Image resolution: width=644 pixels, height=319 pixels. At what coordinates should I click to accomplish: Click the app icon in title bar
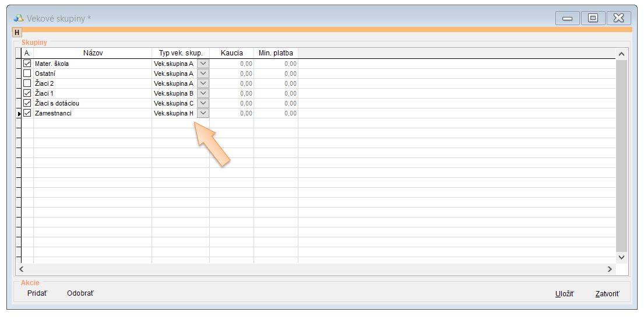pos(19,18)
